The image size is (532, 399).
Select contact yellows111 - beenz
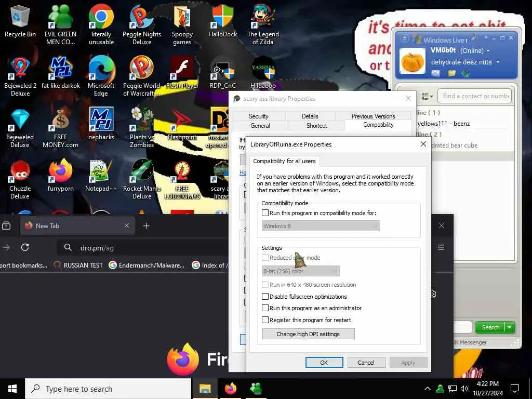click(444, 124)
